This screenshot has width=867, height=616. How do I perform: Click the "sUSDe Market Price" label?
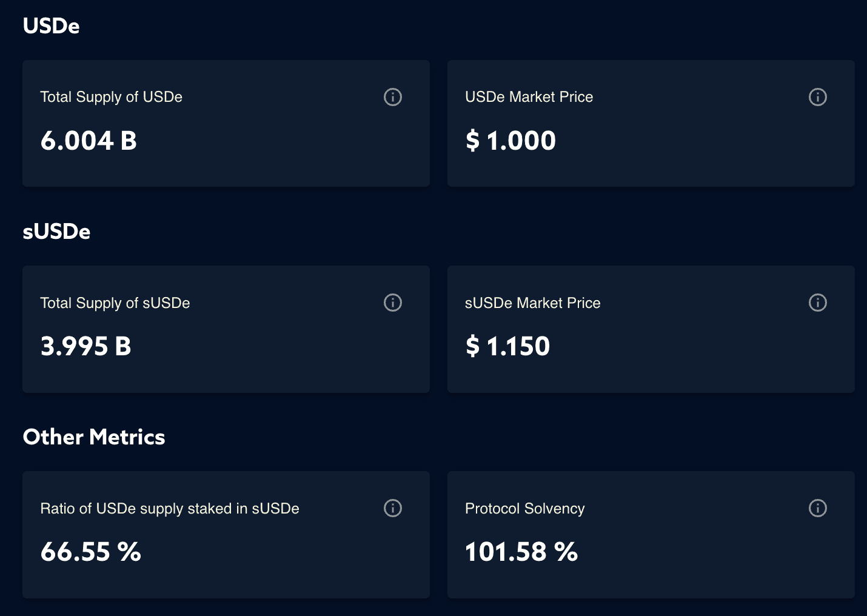[x=532, y=303]
